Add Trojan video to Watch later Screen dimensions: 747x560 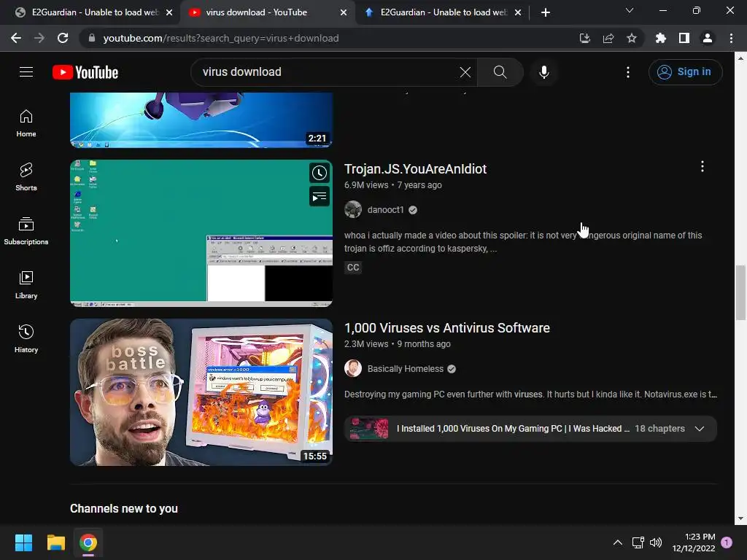(x=320, y=173)
